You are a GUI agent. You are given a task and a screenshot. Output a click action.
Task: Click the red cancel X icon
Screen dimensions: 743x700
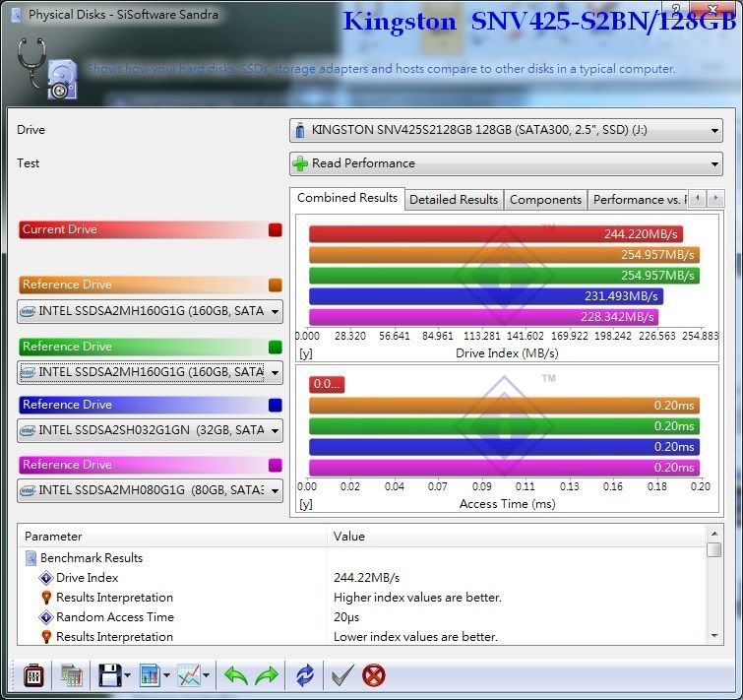374,675
